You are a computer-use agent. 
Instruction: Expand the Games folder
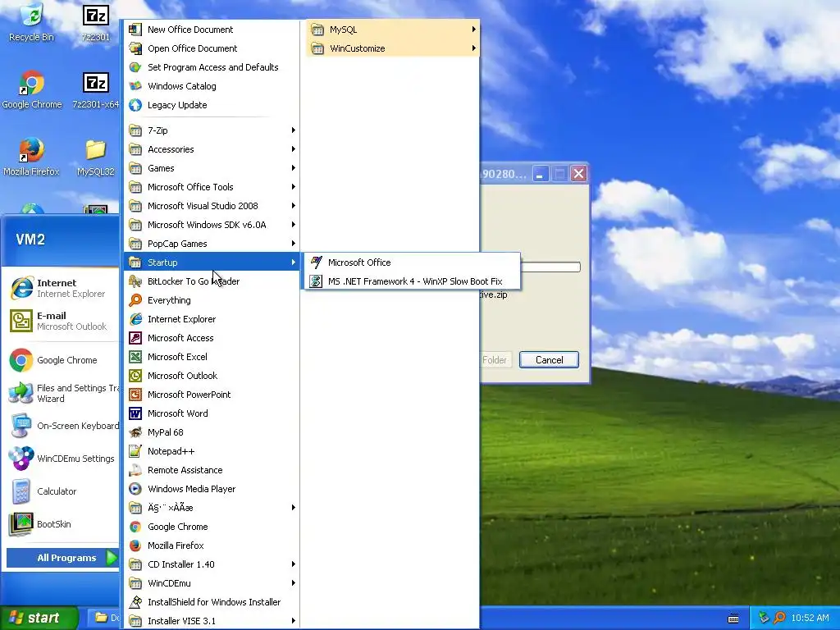click(212, 168)
